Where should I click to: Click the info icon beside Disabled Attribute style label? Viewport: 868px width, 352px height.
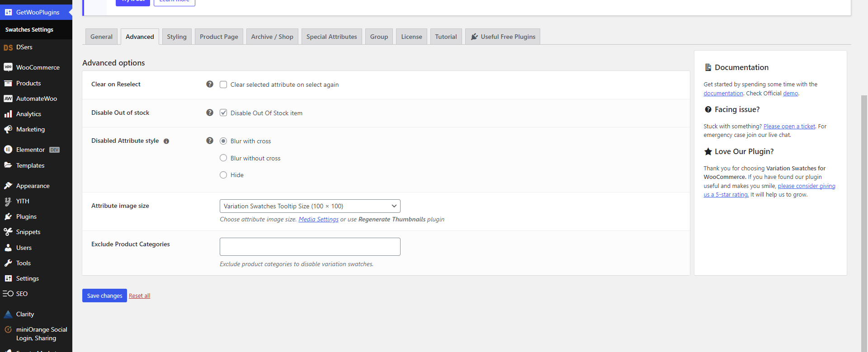click(x=166, y=141)
